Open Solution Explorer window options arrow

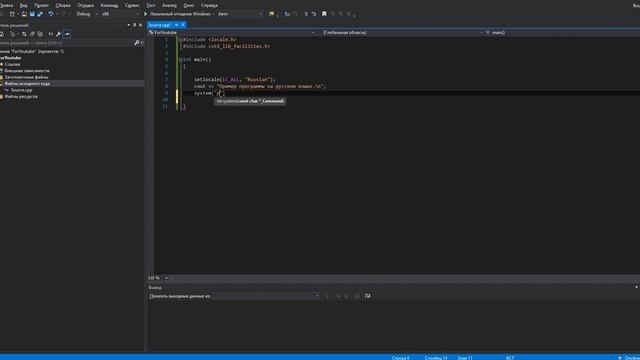tap(129, 25)
